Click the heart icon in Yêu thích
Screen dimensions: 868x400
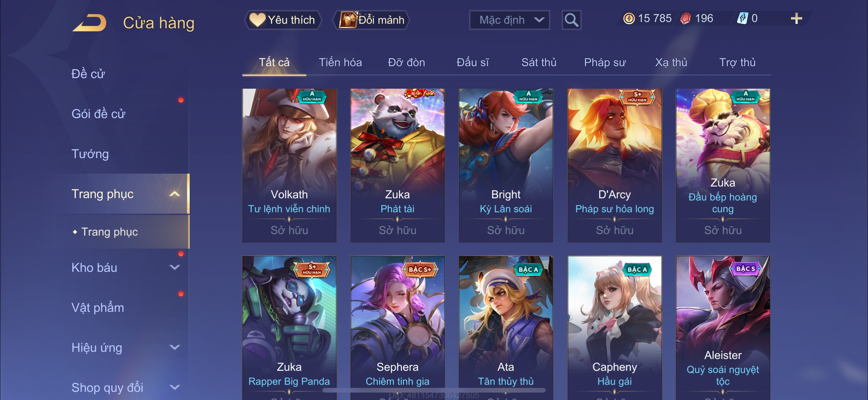pyautogui.click(x=257, y=20)
